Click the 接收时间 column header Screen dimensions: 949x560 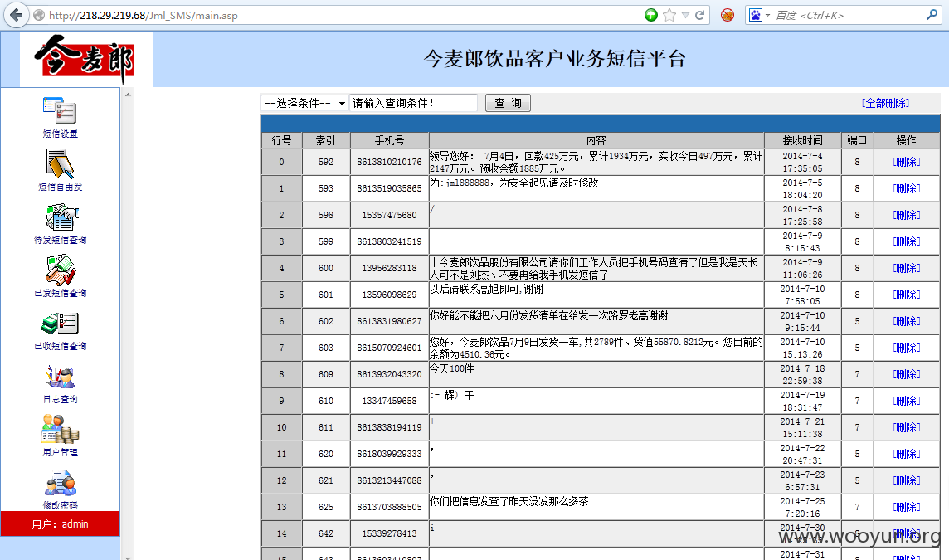pos(802,140)
